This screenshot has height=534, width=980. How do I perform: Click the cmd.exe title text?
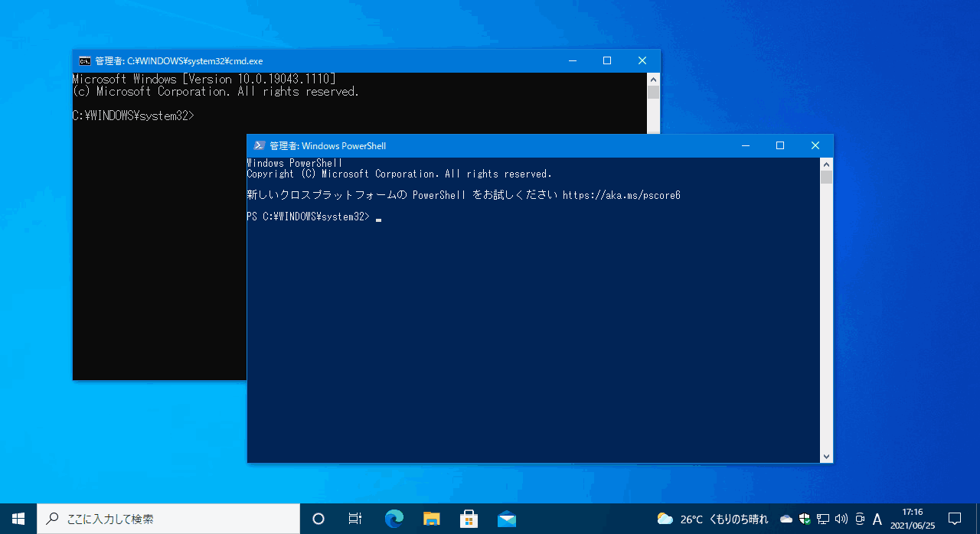click(x=179, y=61)
